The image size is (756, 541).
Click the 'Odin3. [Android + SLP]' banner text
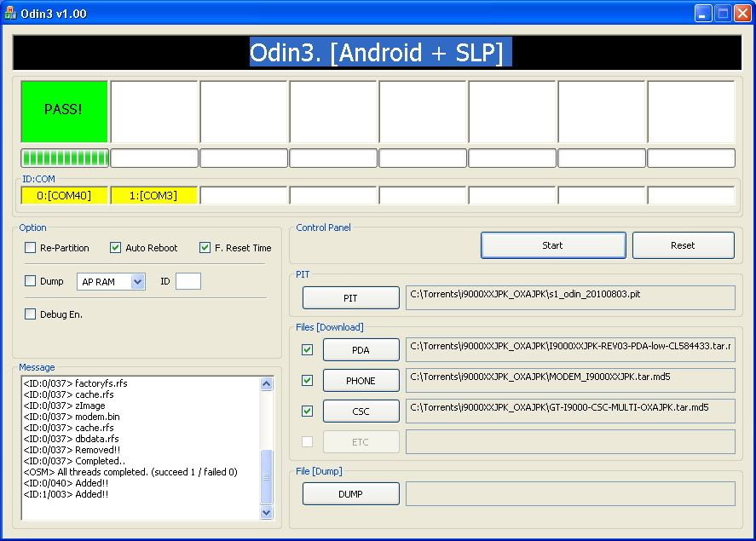pos(377,52)
